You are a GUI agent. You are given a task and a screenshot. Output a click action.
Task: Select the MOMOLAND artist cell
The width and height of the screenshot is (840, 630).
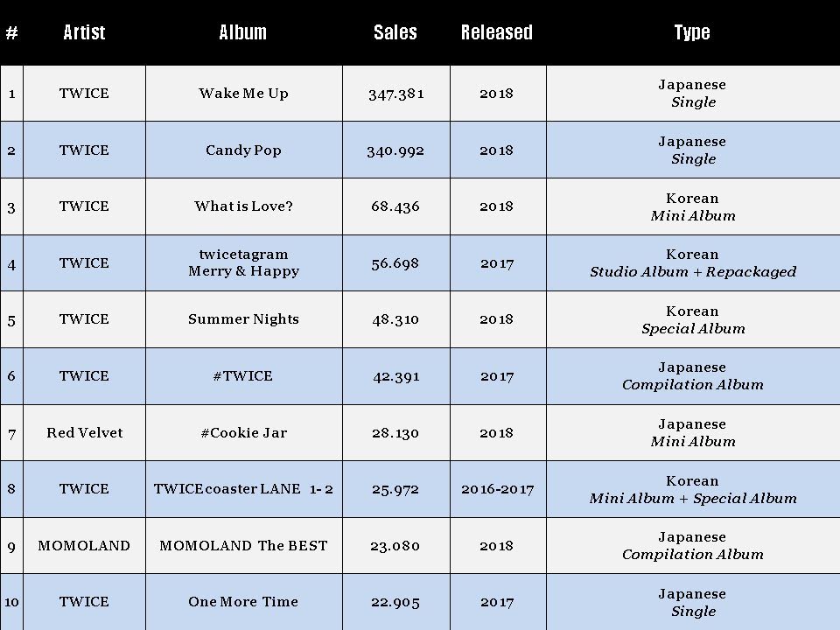click(x=85, y=546)
